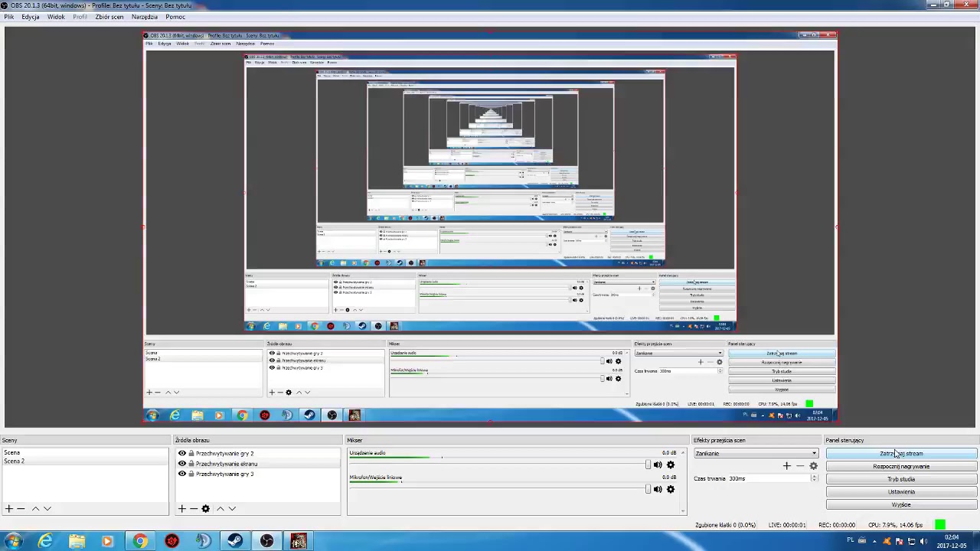Open settings gear for Urządzenie audio

click(671, 465)
